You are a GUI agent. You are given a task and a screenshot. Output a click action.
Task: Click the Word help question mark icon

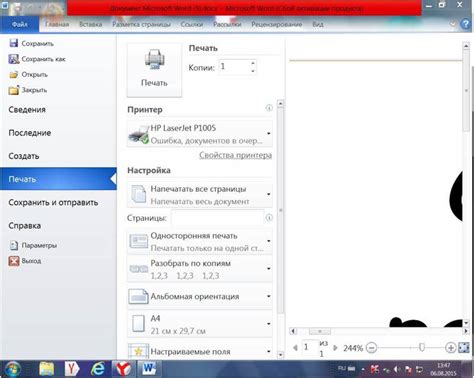tap(465, 24)
